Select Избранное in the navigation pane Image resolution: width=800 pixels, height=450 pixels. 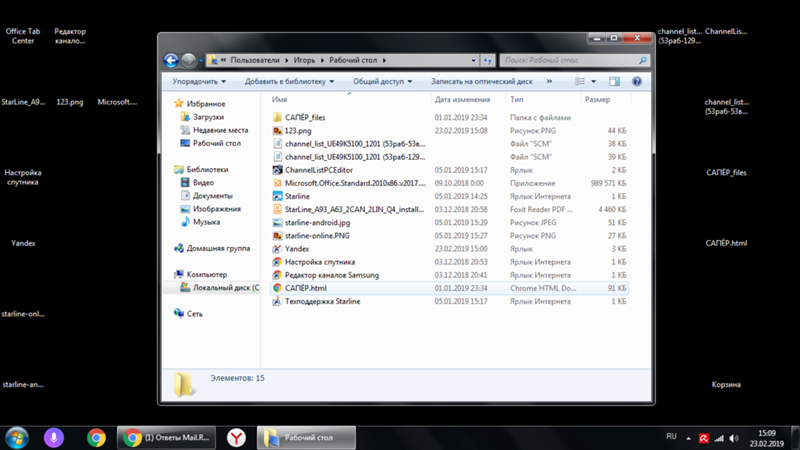click(206, 104)
